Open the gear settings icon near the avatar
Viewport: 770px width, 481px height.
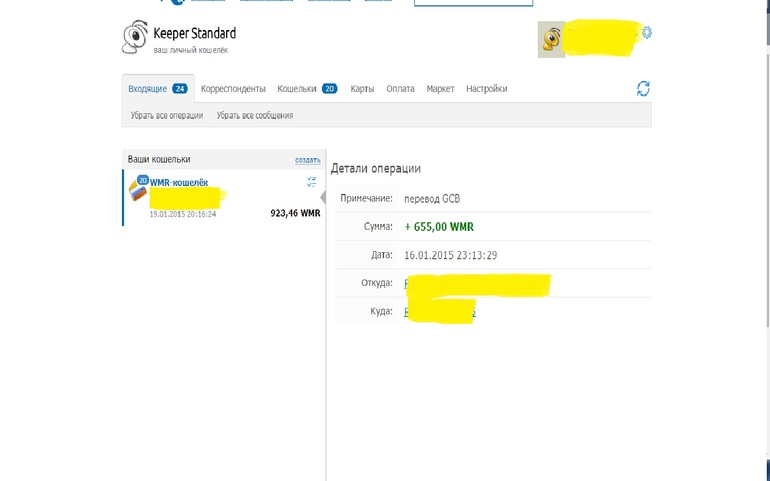[647, 32]
